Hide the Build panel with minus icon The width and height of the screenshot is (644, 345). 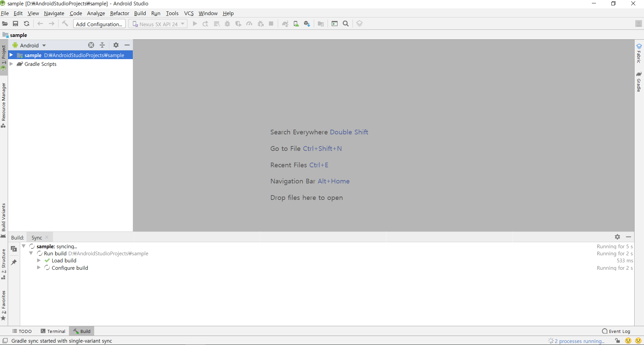pyautogui.click(x=629, y=237)
